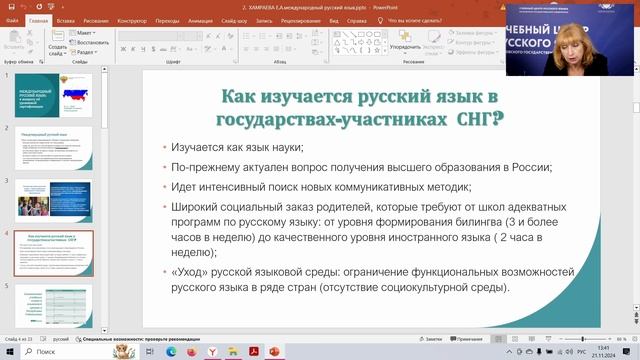Open Заливка фигуры shape fill dropdown

(x=473, y=33)
